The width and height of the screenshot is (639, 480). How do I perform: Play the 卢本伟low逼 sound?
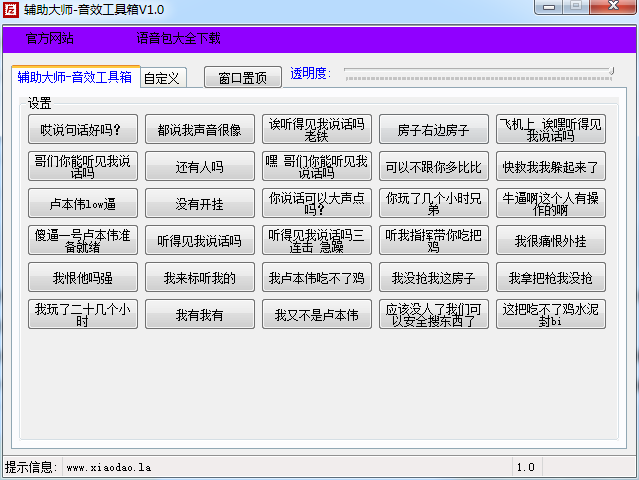(83, 204)
